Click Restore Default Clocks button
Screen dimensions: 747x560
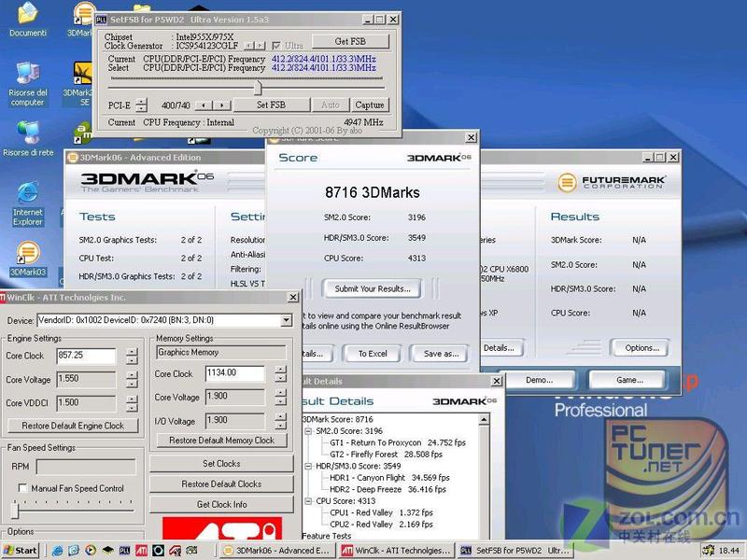pyautogui.click(x=221, y=483)
